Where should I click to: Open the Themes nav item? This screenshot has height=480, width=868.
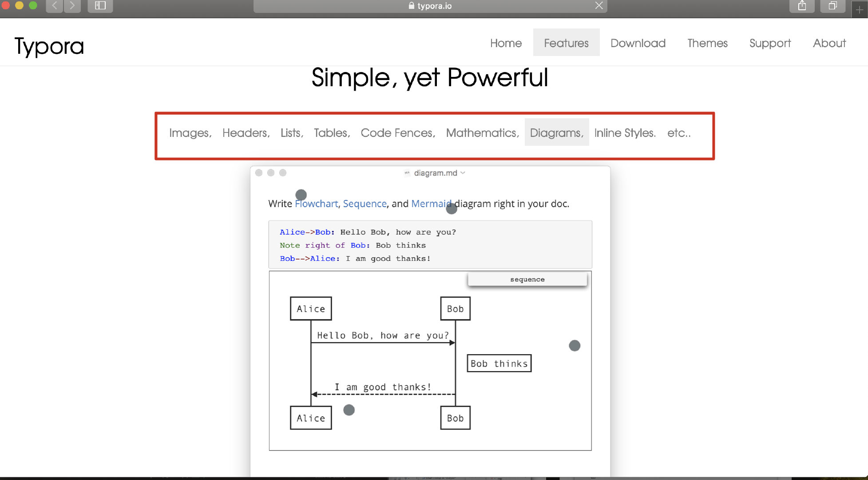pyautogui.click(x=707, y=43)
